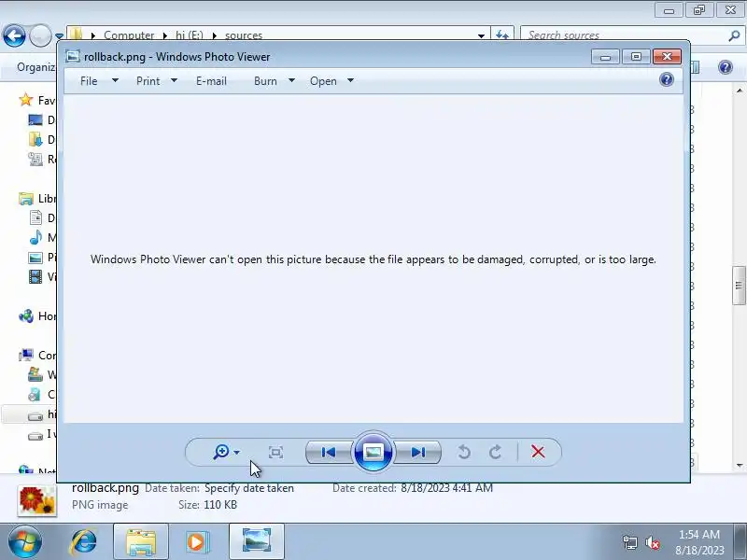Screen dimensions: 747x560
Task: Select the Music library icon
Action: [x=35, y=237]
